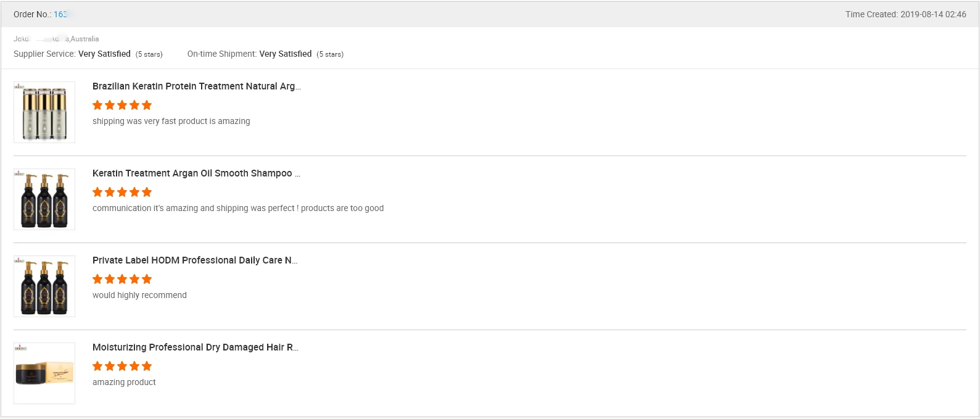Viewport: 980px width, 419px height.
Task: Click star rating under Private Label HODM product
Action: point(122,279)
